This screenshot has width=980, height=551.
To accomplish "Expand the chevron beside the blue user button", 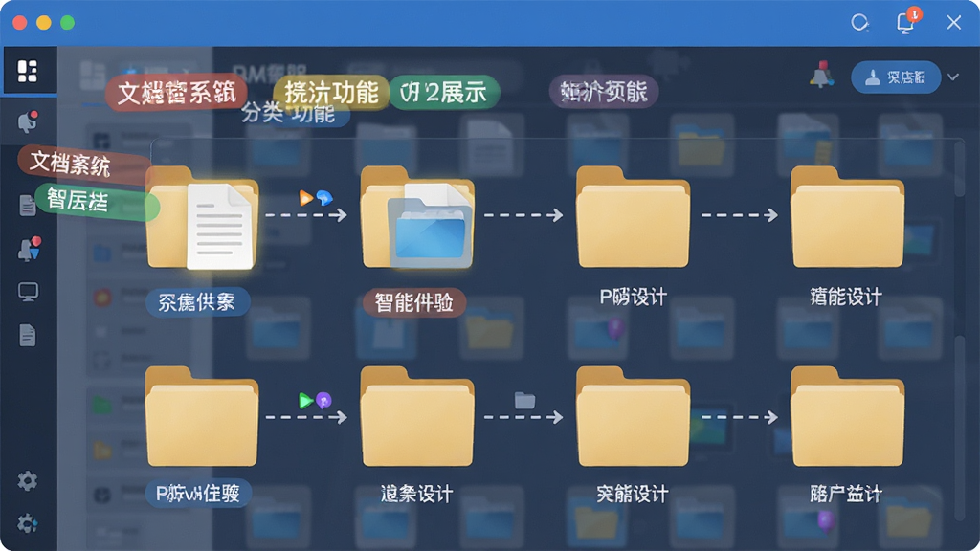I will (953, 77).
